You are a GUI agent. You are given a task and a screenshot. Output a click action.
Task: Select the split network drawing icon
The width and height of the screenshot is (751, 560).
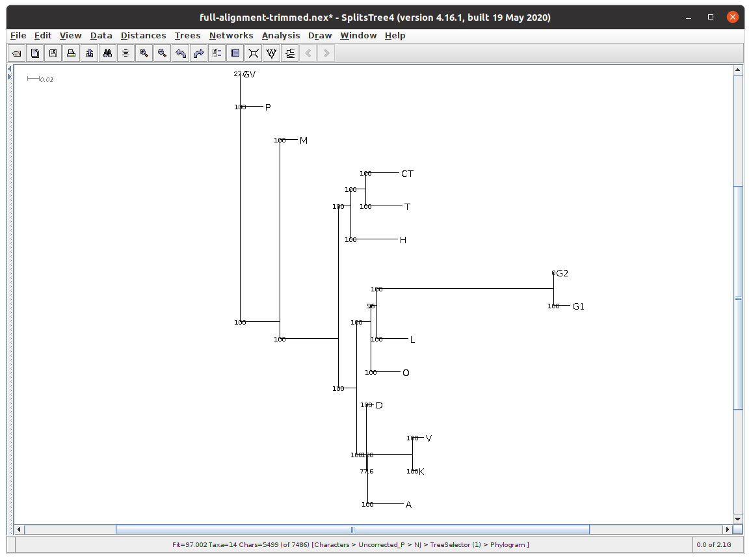[254, 53]
